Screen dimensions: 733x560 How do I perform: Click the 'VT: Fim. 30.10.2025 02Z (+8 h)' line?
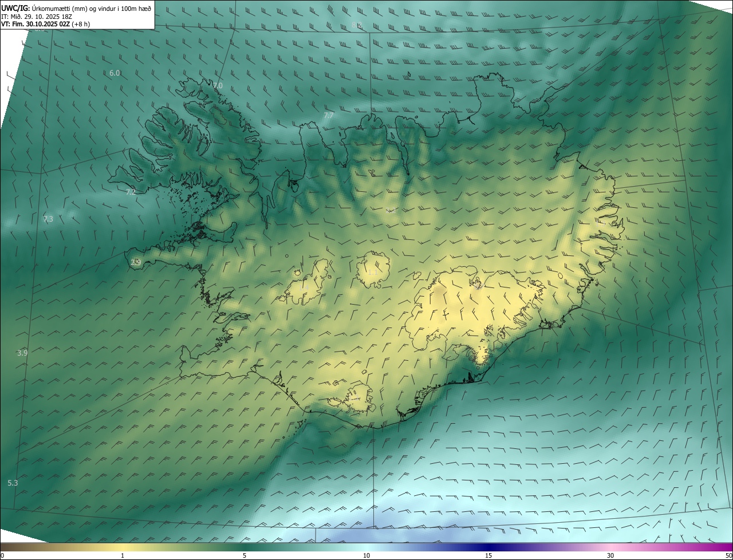coord(45,24)
